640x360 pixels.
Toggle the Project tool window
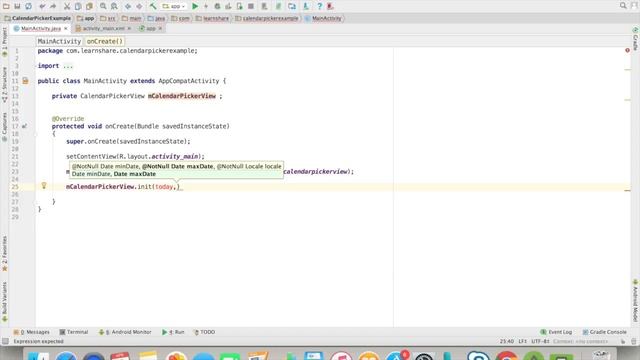point(4,42)
